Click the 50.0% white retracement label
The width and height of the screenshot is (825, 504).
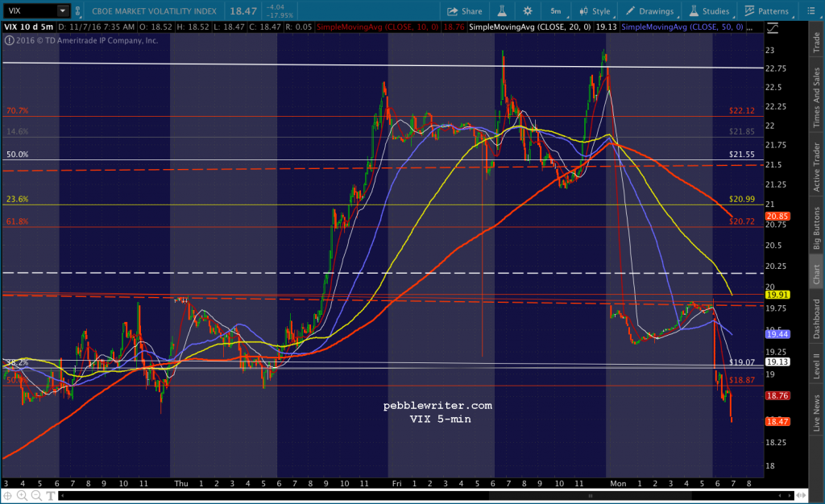tap(18, 155)
